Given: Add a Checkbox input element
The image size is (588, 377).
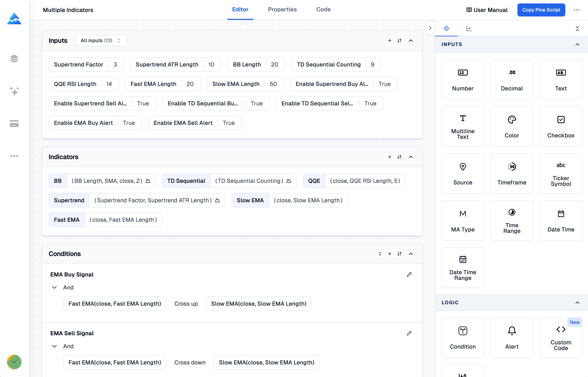Looking at the screenshot, I should click(x=561, y=126).
